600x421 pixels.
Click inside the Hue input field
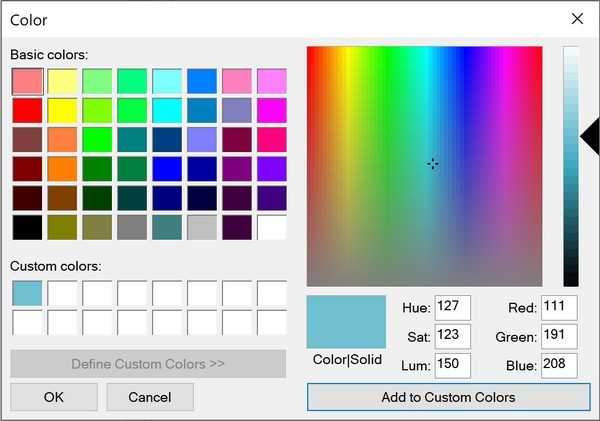click(452, 308)
